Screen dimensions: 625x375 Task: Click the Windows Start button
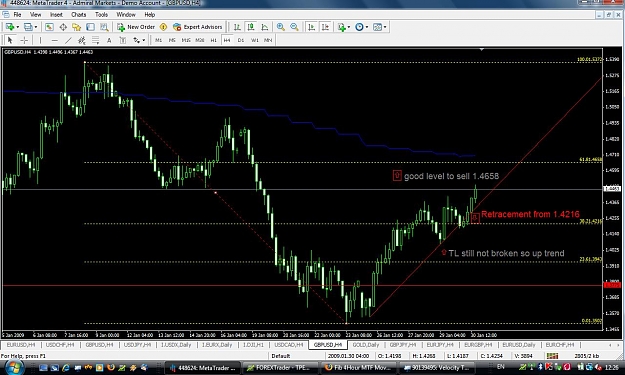pyautogui.click(x=13, y=367)
